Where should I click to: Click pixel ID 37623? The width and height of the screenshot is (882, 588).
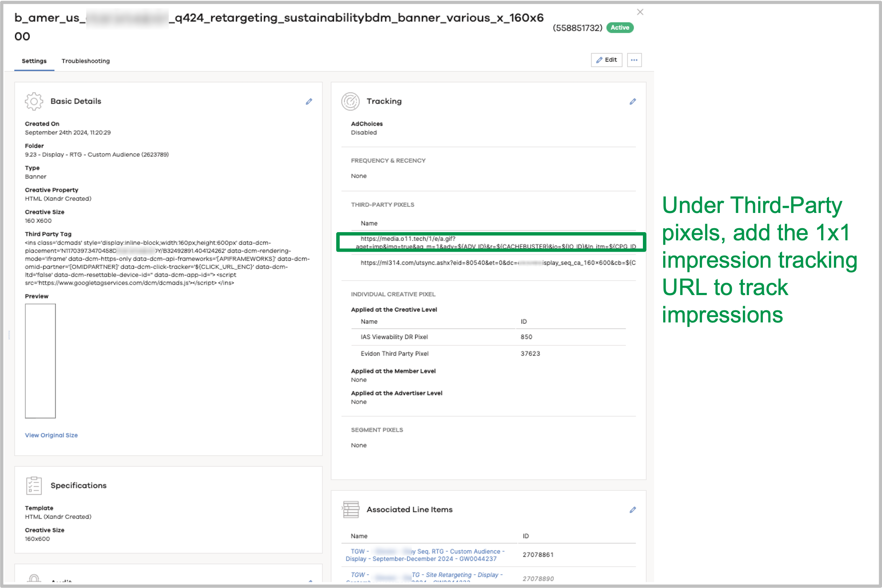(x=530, y=354)
